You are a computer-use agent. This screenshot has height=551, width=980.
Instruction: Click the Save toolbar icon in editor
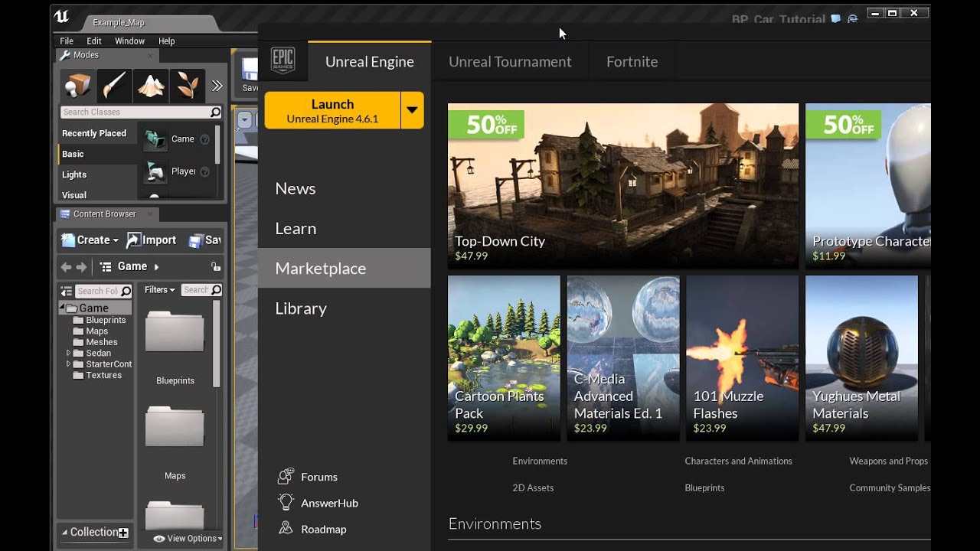coord(250,73)
